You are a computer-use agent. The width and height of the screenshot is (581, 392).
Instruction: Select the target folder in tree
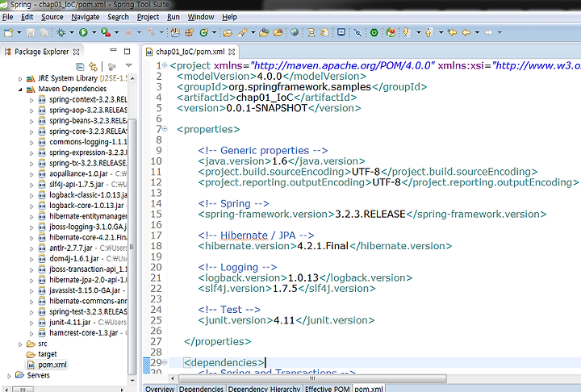click(x=48, y=354)
